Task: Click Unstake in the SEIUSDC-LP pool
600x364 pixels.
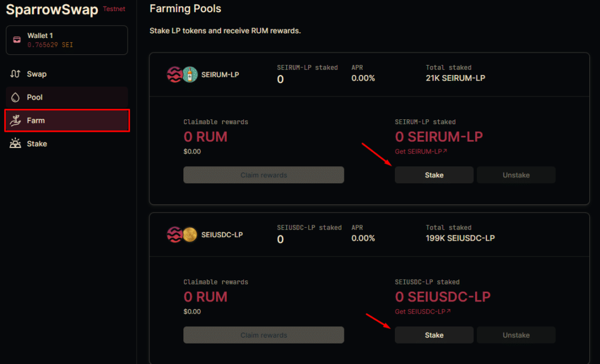Action: click(x=516, y=335)
